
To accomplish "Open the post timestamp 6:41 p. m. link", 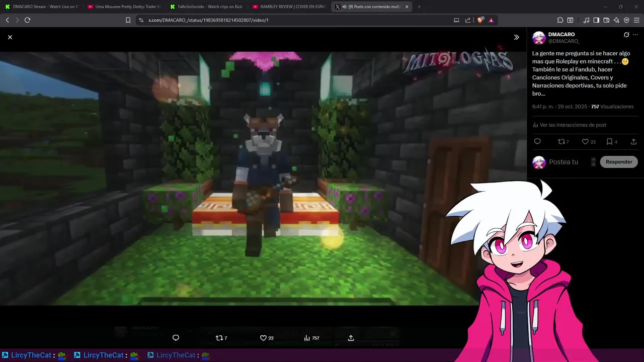I will pos(560,107).
